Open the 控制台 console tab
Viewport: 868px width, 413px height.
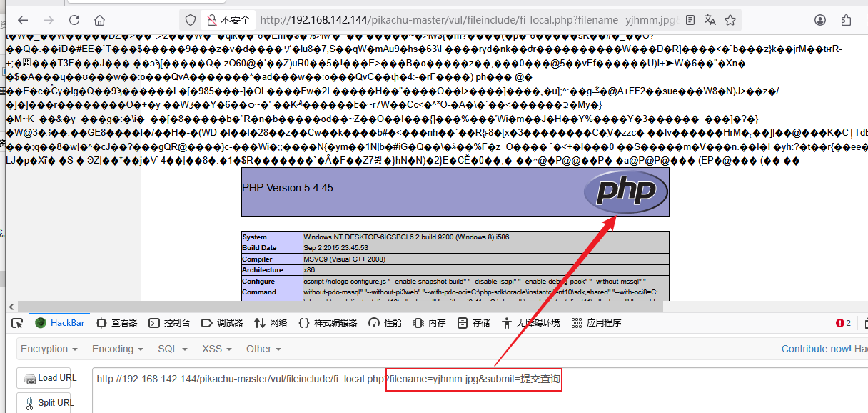[169, 323]
